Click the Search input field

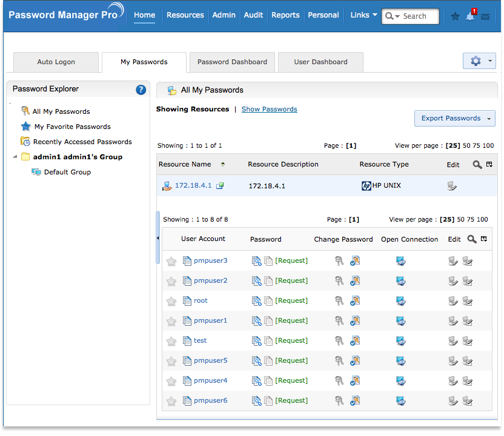(419, 16)
